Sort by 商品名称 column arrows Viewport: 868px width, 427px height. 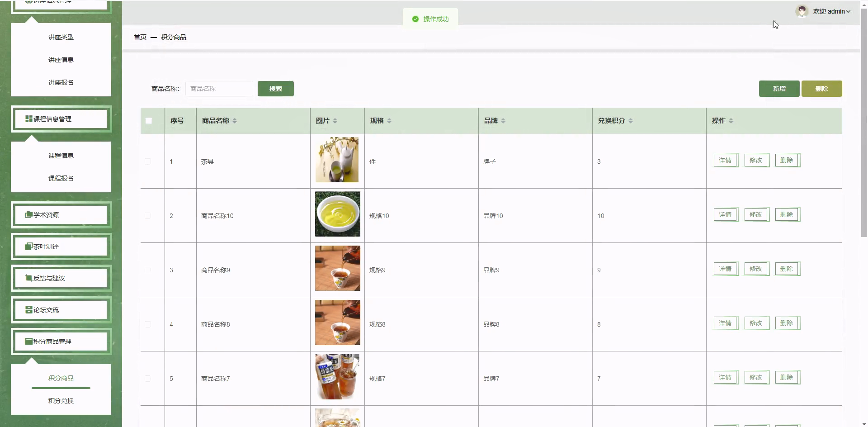235,121
